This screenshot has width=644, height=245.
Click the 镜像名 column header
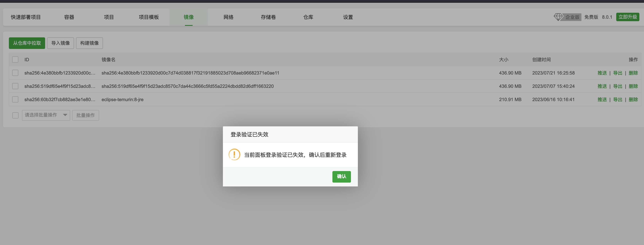(108, 60)
